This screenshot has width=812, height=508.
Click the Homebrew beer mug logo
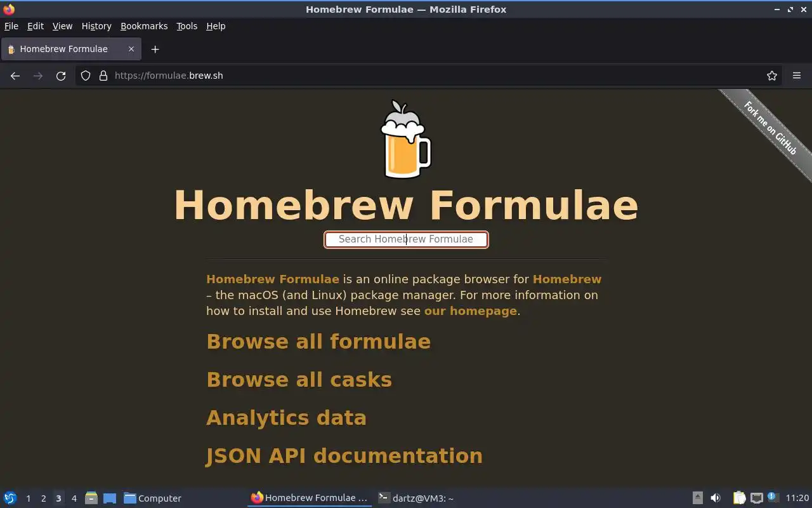coord(406,139)
